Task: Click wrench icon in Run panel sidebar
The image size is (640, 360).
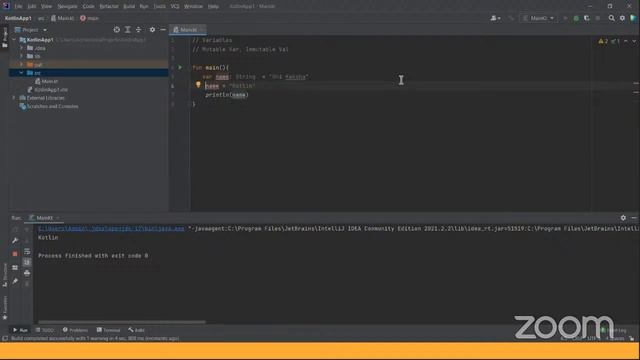Action: point(15,240)
